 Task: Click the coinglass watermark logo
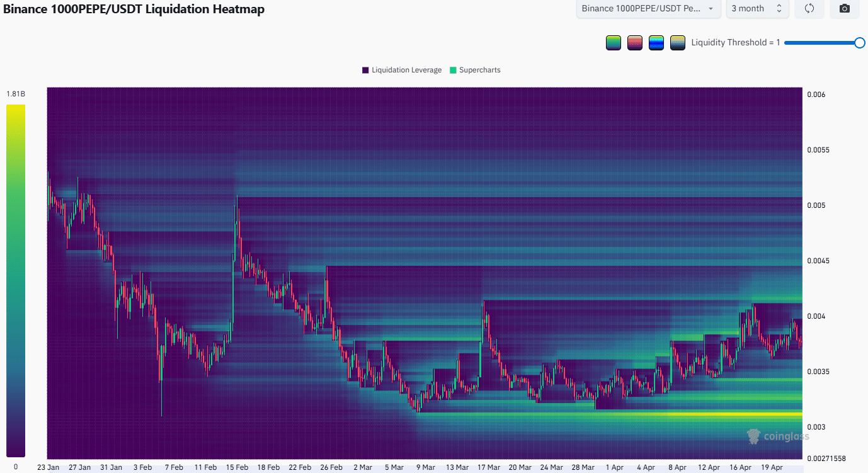778,436
